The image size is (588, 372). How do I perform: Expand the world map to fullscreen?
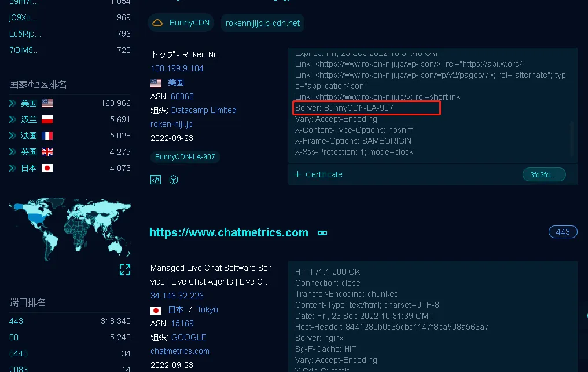tap(125, 269)
